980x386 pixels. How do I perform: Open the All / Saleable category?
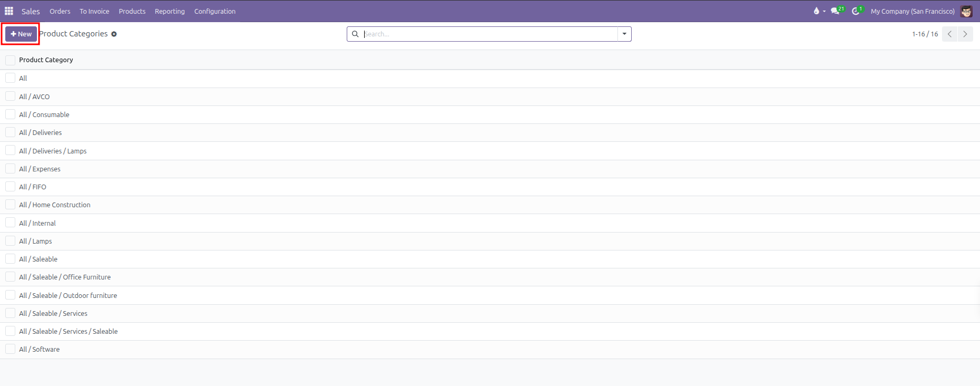[x=38, y=259]
